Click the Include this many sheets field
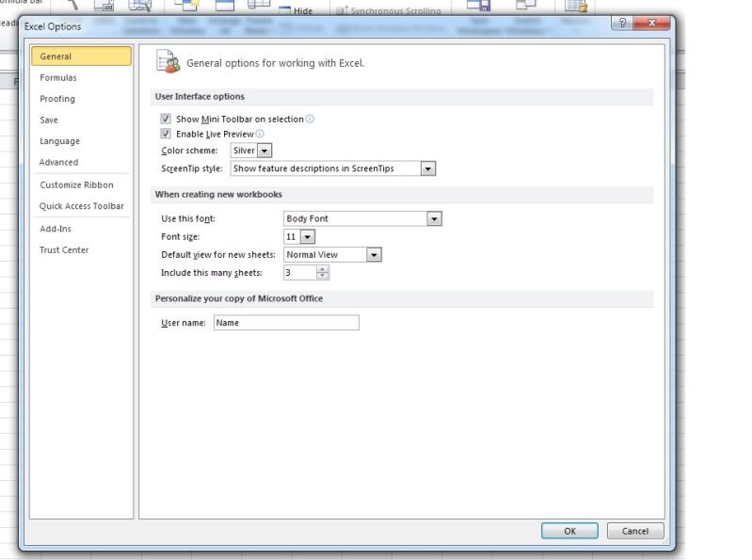Image resolution: width=752 pixels, height=560 pixels. click(300, 273)
